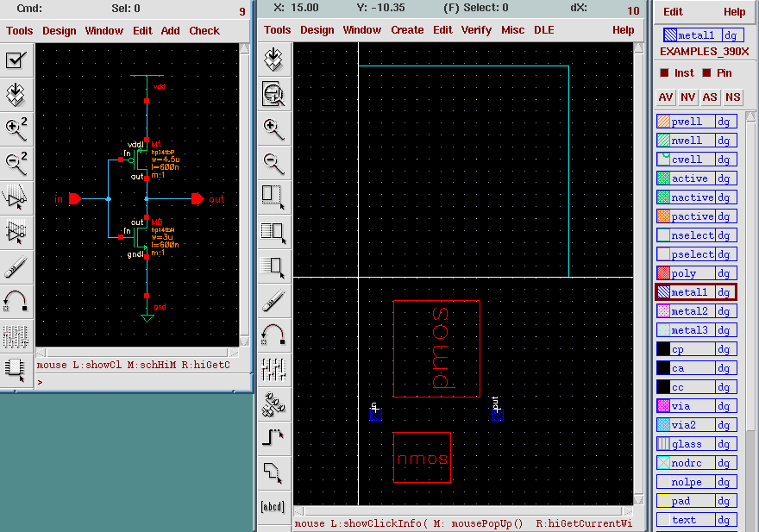759x532 pixels.
Task: Click Zoom Out icon in layout toolbar
Action: [274, 163]
